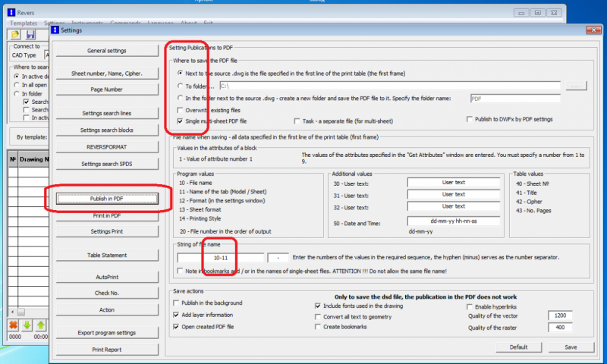Enable Create bookmarks checkbox
Image resolution: width=607 pixels, height=364 pixels.
coord(318,327)
